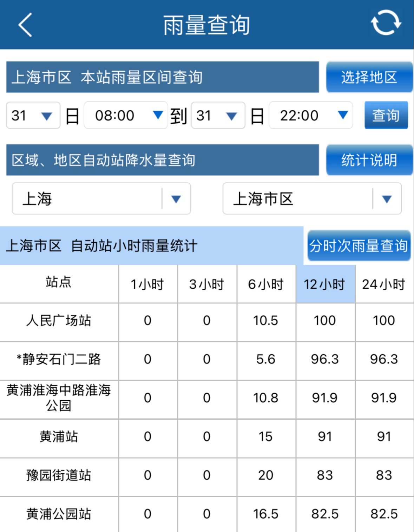Select the 6小时 column header
Screen dimensions: 414x532
pos(266,284)
